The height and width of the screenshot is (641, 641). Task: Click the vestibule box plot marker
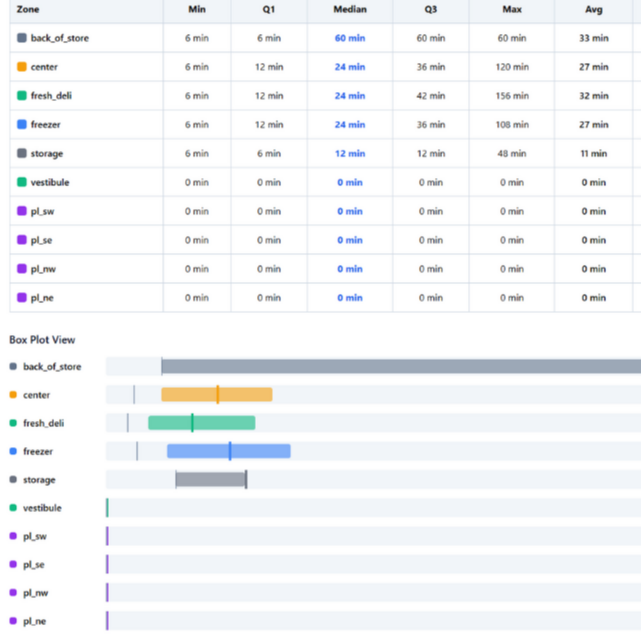[107, 508]
